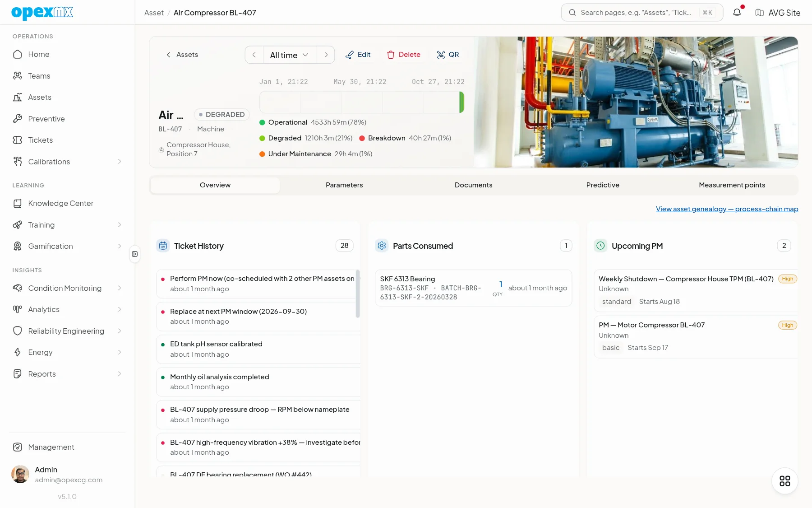This screenshot has height=508, width=812.
Task: Open the apps grid floating button
Action: pos(785,481)
